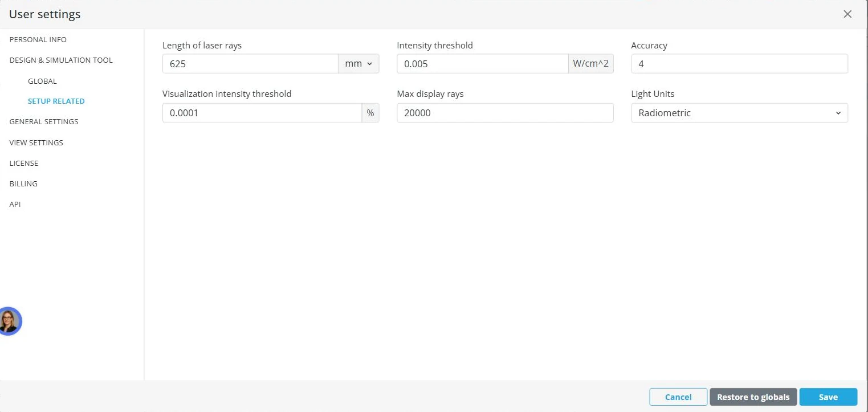Click the % unit label
The image size is (868, 412).
tap(370, 113)
